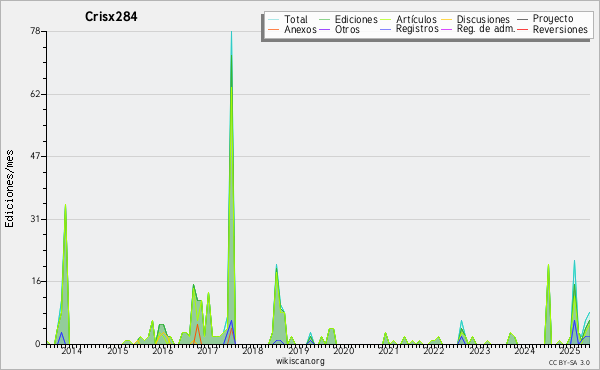The width and height of the screenshot is (600, 370).
Task: Click the cyan Total line swatch
Action: 274,19
